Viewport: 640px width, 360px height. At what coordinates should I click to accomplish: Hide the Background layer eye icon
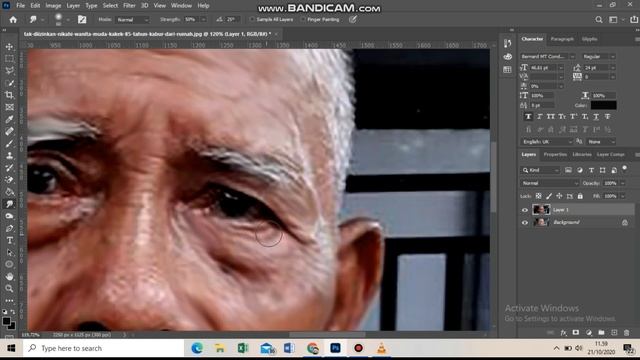[525, 223]
